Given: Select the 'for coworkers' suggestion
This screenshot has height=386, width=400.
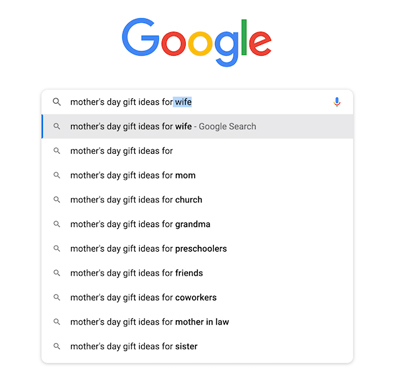Looking at the screenshot, I should 197,297.
